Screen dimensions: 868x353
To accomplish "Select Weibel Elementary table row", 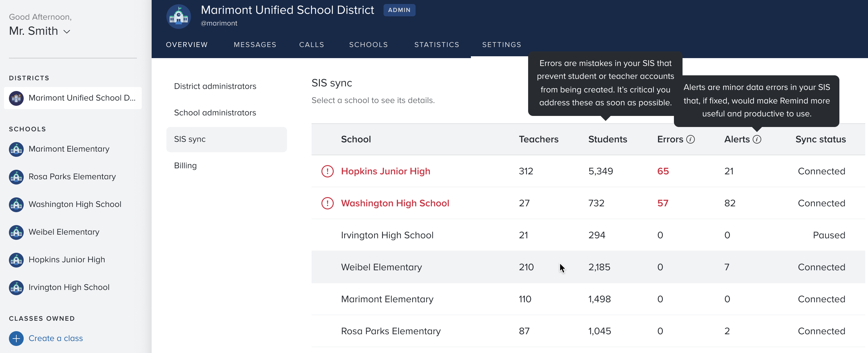I will (x=381, y=267).
